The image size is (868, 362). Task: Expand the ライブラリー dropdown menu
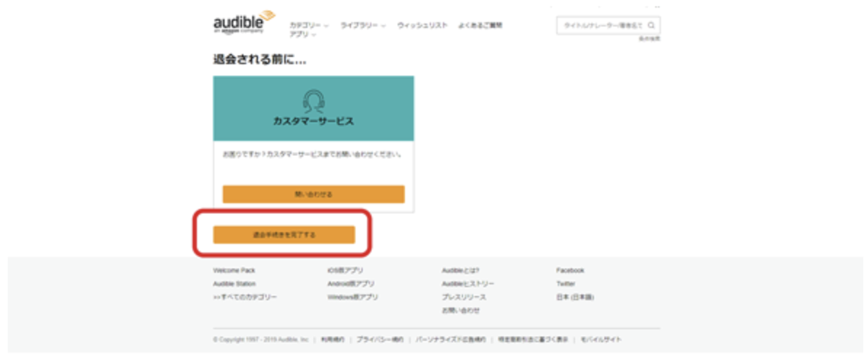(x=363, y=25)
